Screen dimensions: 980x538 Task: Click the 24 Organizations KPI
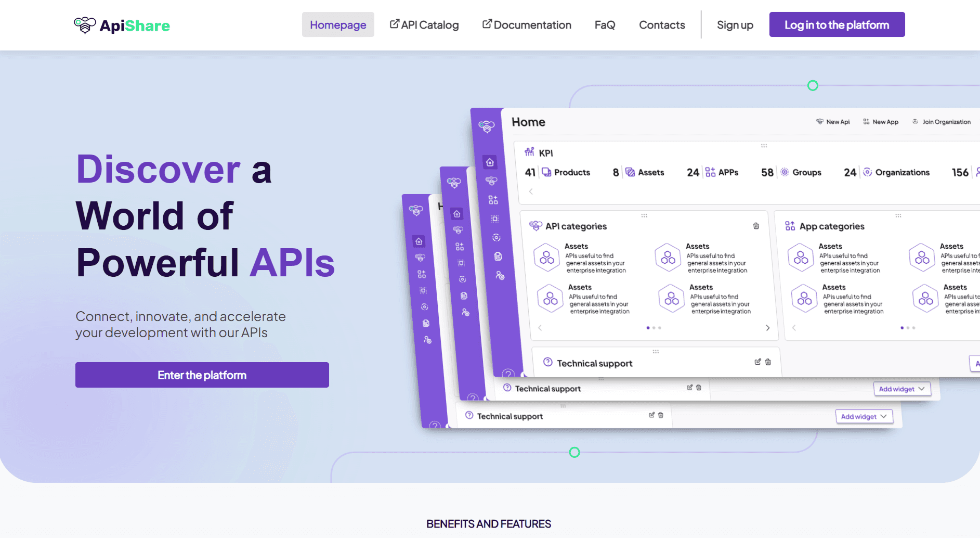[887, 172]
